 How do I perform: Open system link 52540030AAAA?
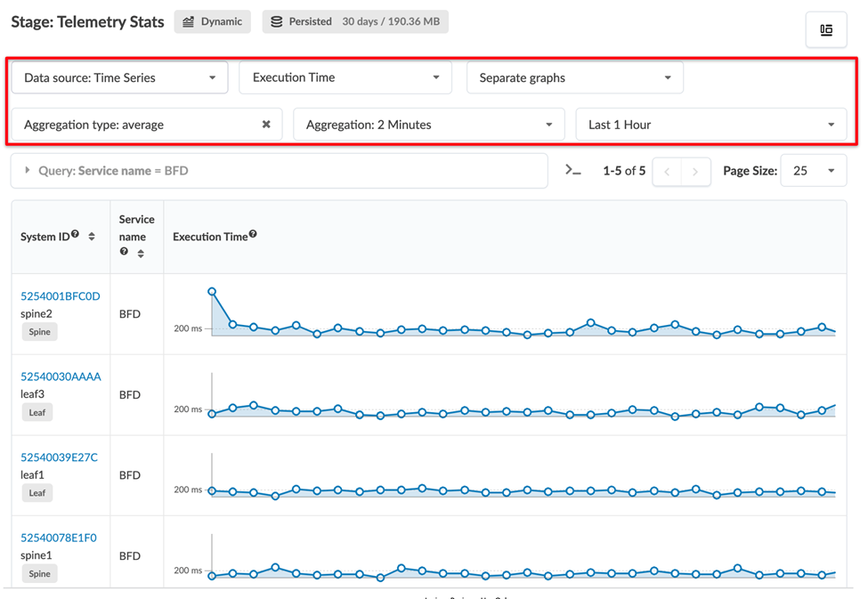pyautogui.click(x=61, y=376)
